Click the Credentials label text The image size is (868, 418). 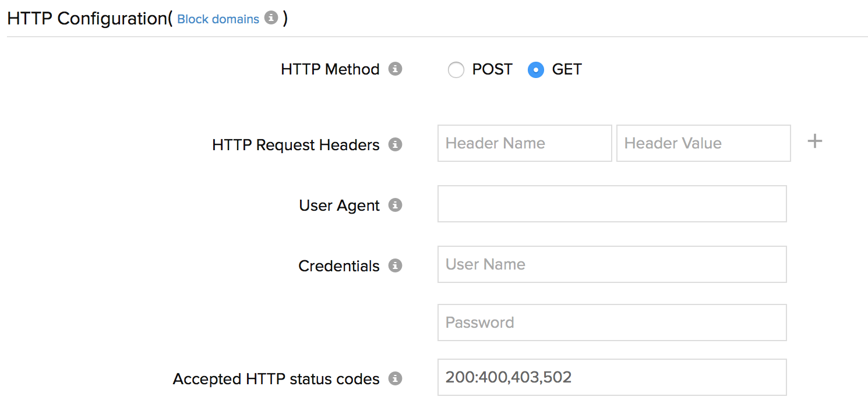click(x=338, y=265)
